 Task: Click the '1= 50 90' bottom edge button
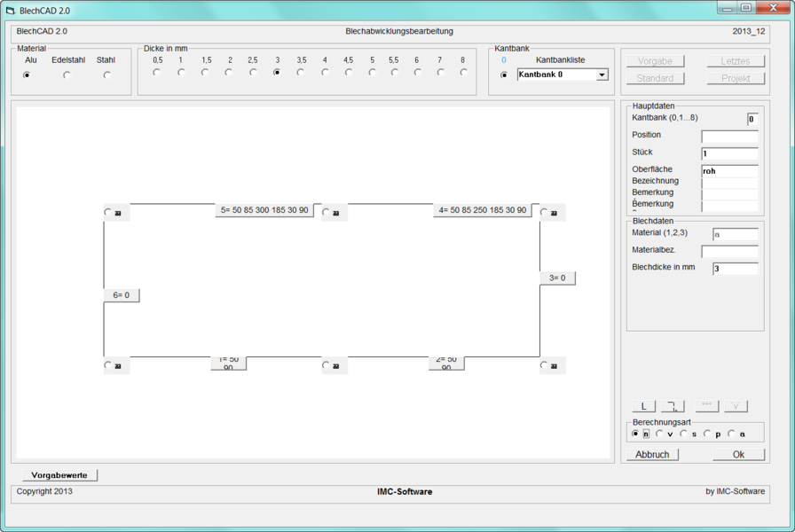[229, 363]
